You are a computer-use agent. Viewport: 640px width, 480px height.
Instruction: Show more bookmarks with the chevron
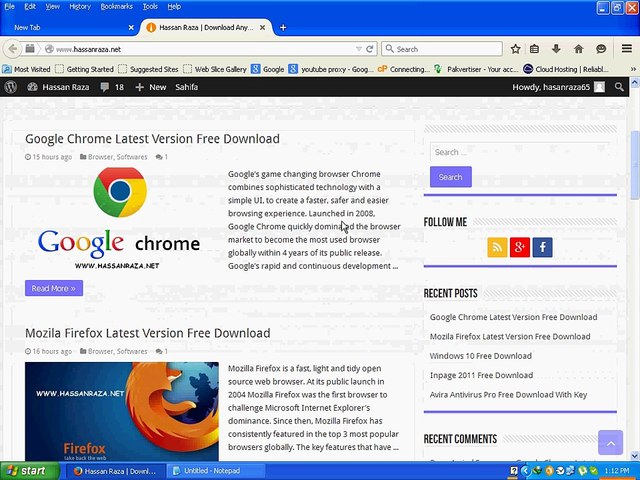633,69
